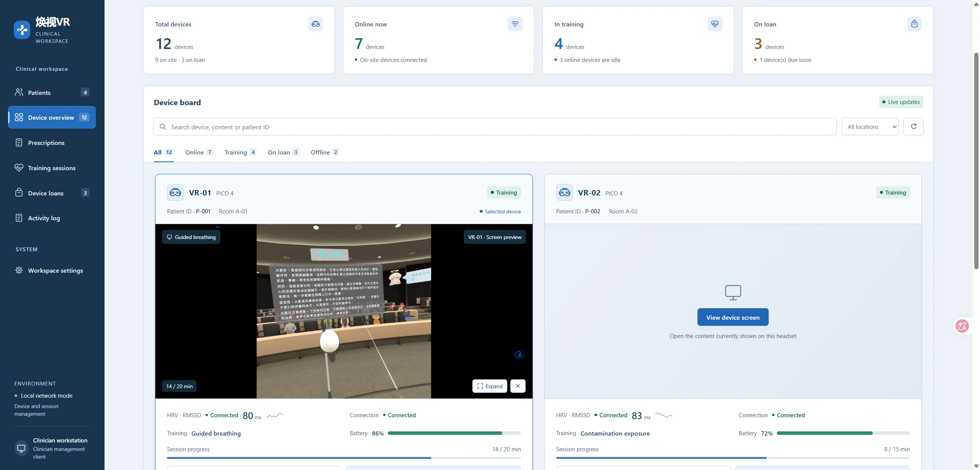Click the VR-01 battery level bar
The height and width of the screenshot is (470, 980).
point(454,433)
